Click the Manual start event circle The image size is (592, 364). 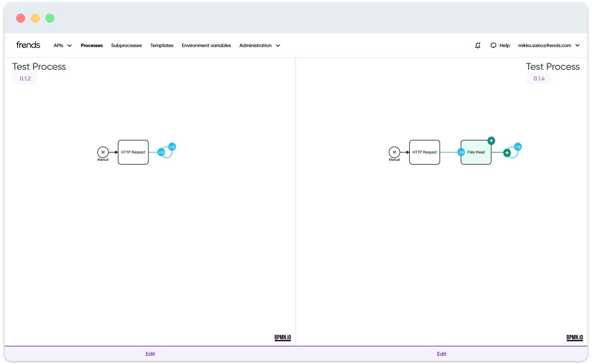point(103,152)
